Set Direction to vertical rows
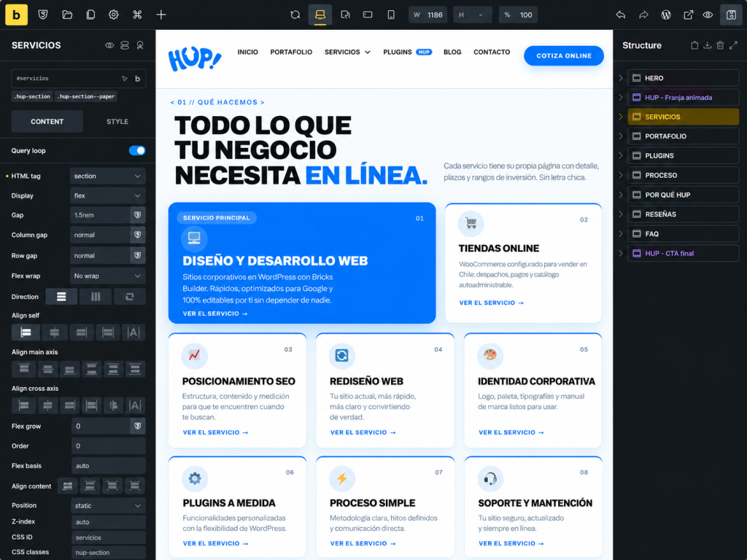 [61, 297]
